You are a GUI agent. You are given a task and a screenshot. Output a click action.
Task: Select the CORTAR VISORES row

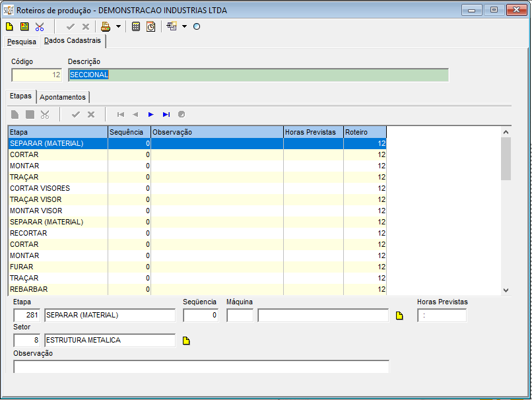coord(197,188)
